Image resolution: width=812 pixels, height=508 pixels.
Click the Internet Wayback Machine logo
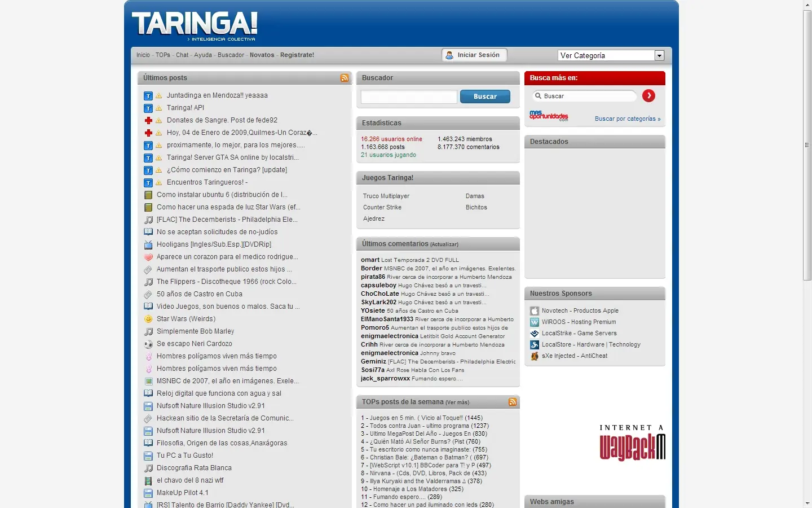coord(632,443)
